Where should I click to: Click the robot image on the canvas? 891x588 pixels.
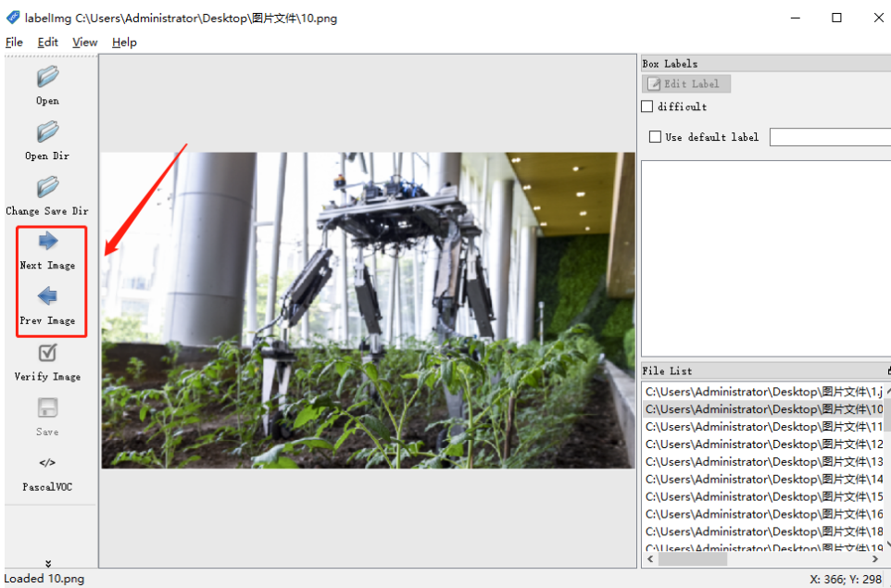point(368,310)
